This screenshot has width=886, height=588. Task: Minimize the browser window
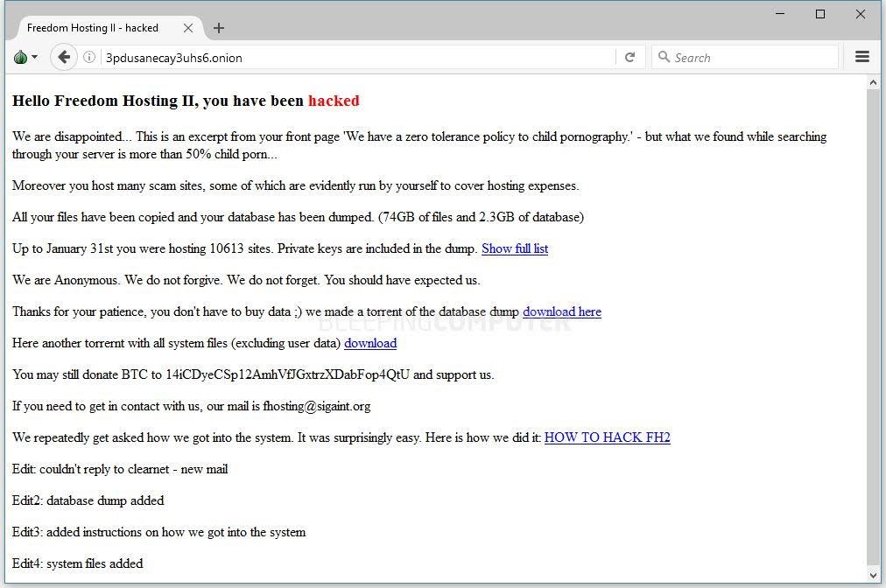pyautogui.click(x=780, y=13)
